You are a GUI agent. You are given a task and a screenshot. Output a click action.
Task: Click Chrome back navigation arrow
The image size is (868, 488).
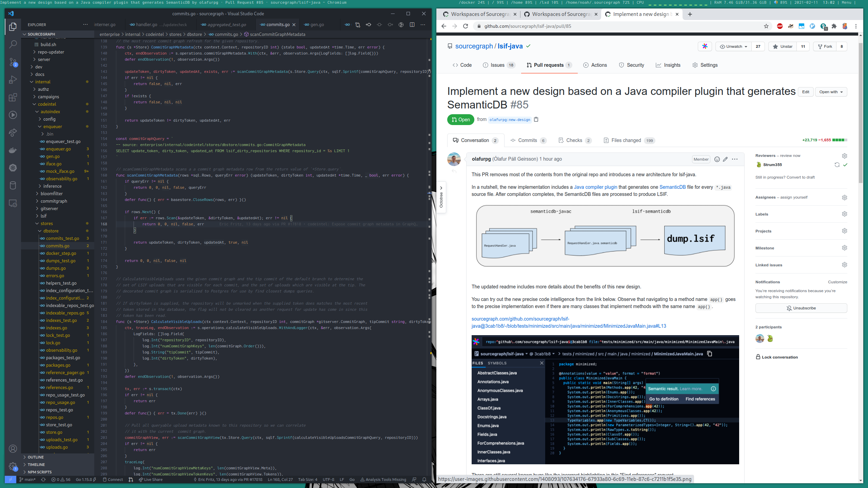point(444,26)
